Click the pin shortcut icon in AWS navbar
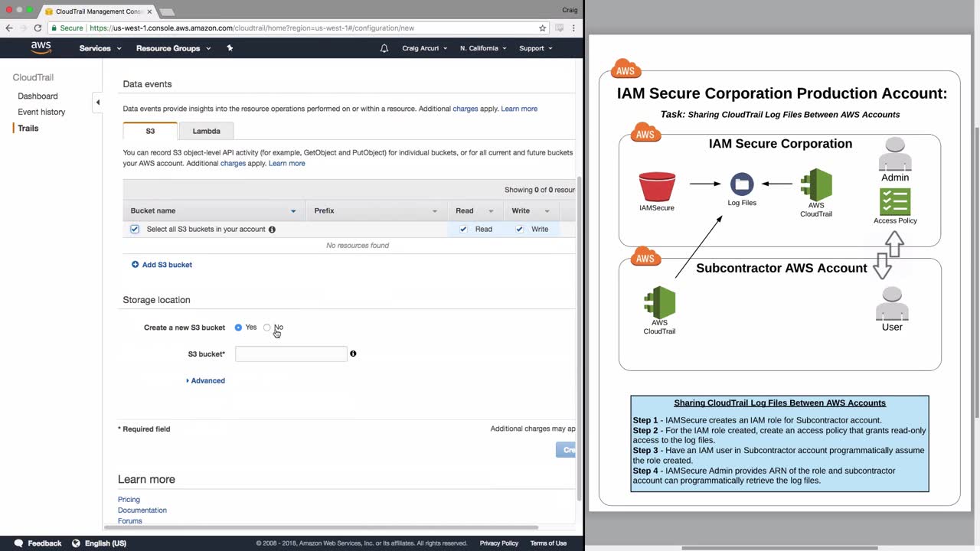Viewport: 980px width, 551px height. [x=230, y=48]
